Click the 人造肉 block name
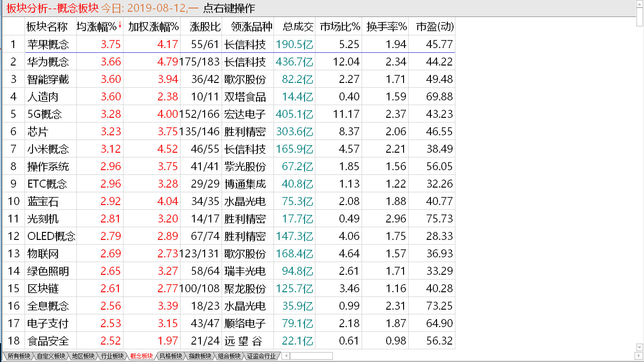Screen dimensions: 644x362 pos(42,97)
